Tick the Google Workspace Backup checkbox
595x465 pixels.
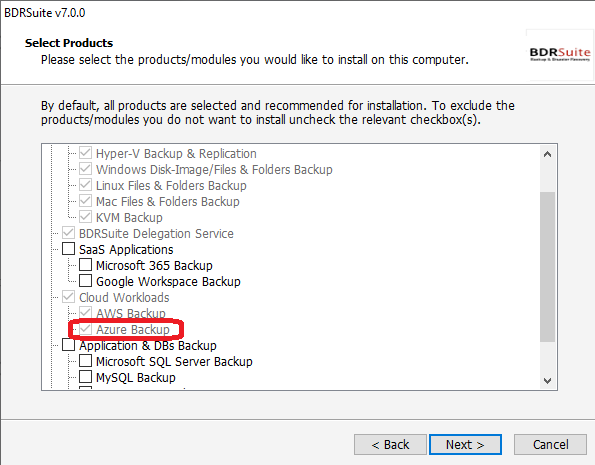coord(85,281)
